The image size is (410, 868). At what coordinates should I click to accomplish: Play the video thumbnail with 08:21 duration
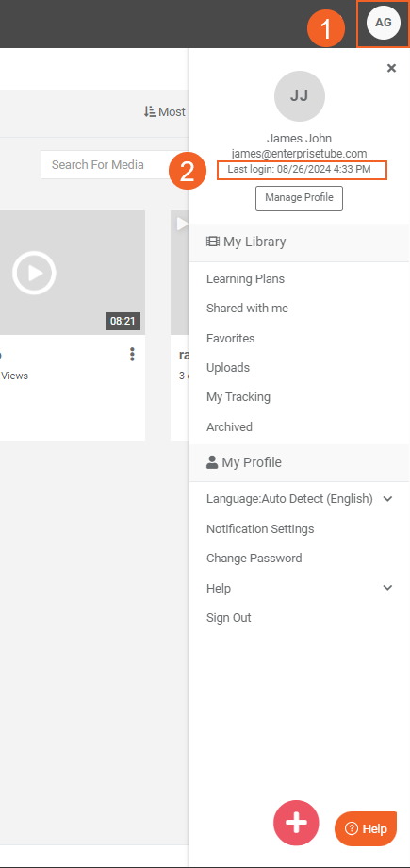click(34, 273)
